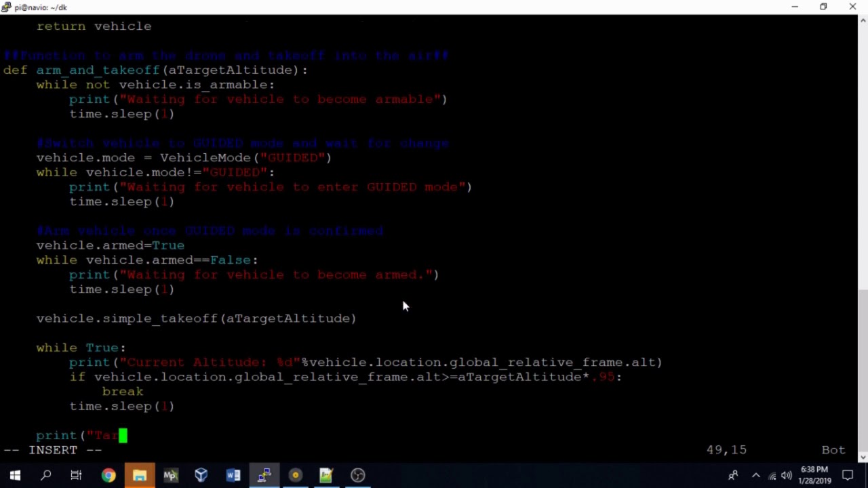This screenshot has height=488, width=868.
Task: Open Mission Planner taskbar icon
Action: [170, 475]
